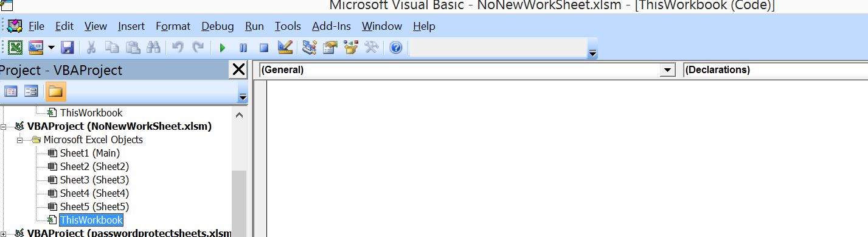Click the Redo arrow icon
This screenshot has width=868, height=237.
tap(198, 48)
